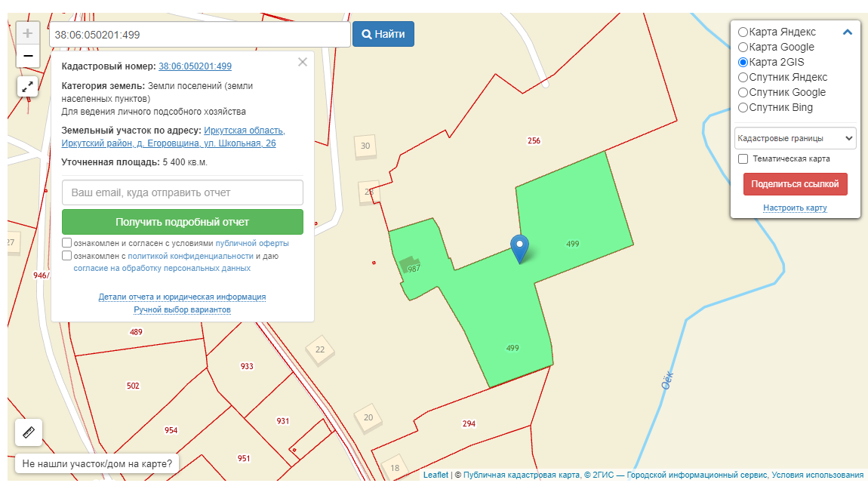
Task: Open Условия использования link
Action: click(817, 475)
